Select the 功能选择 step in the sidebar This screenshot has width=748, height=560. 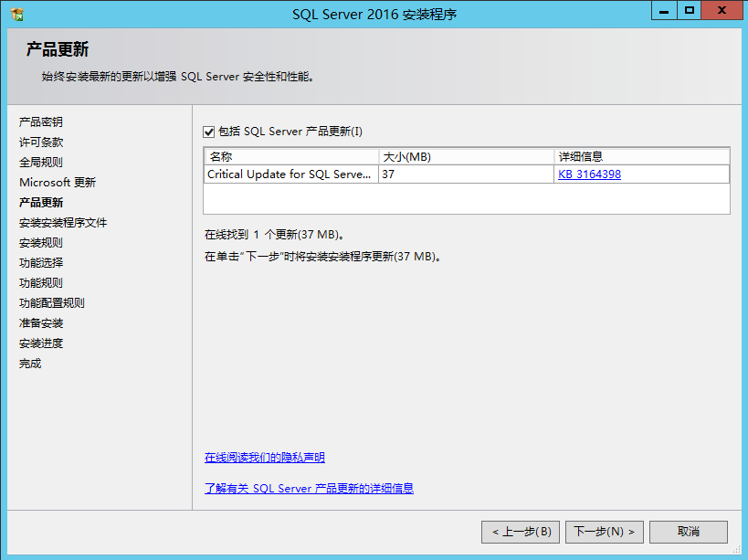[41, 263]
